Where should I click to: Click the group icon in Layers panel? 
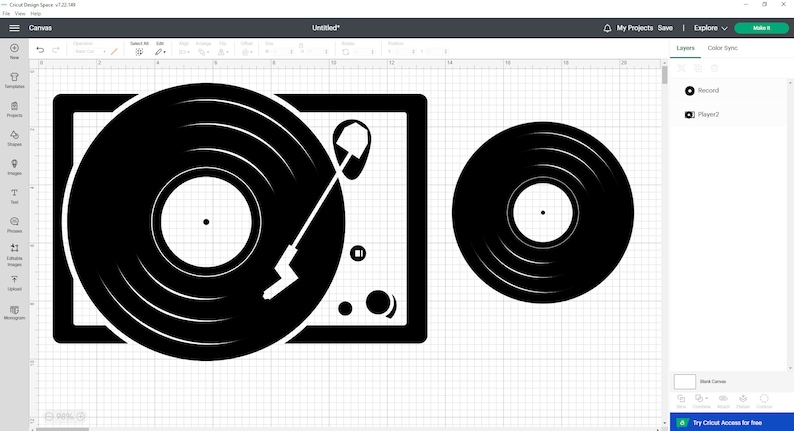[x=682, y=68]
